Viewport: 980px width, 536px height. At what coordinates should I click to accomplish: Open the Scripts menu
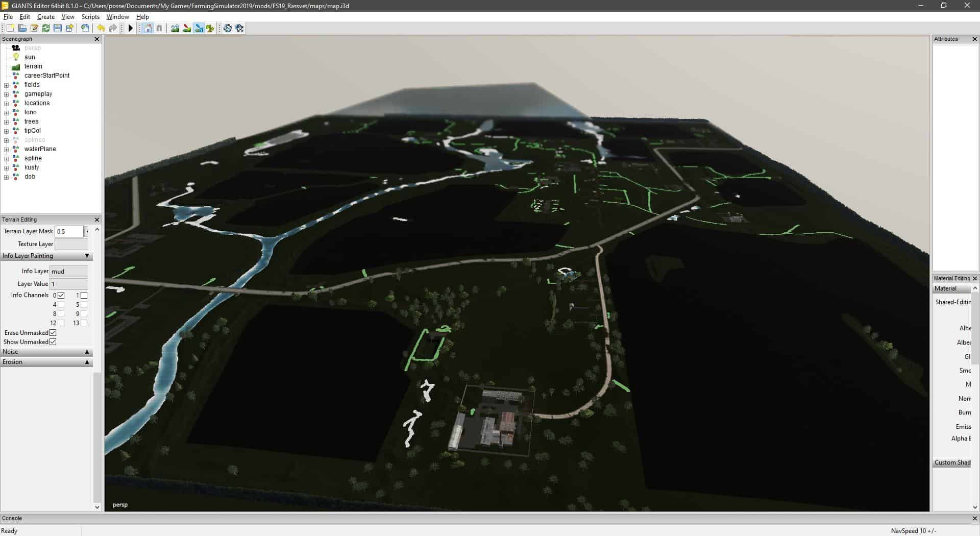coord(90,17)
